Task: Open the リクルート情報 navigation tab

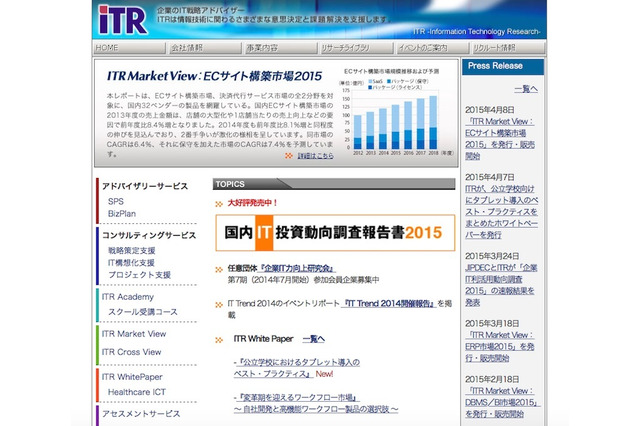Action: (x=508, y=48)
